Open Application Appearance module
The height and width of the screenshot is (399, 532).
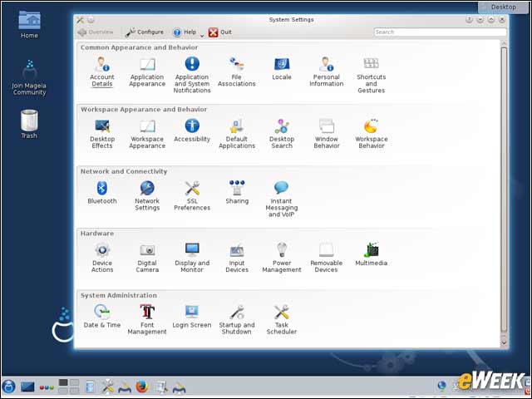pos(147,71)
